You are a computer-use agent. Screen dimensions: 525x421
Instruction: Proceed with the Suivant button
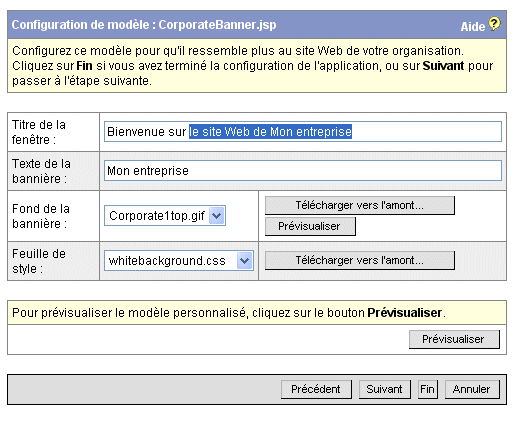point(384,389)
